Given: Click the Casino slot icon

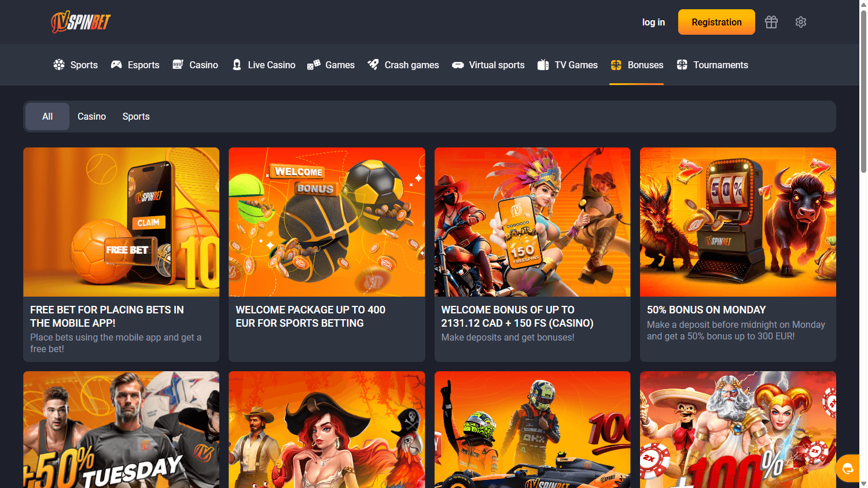Looking at the screenshot, I should pos(178,65).
